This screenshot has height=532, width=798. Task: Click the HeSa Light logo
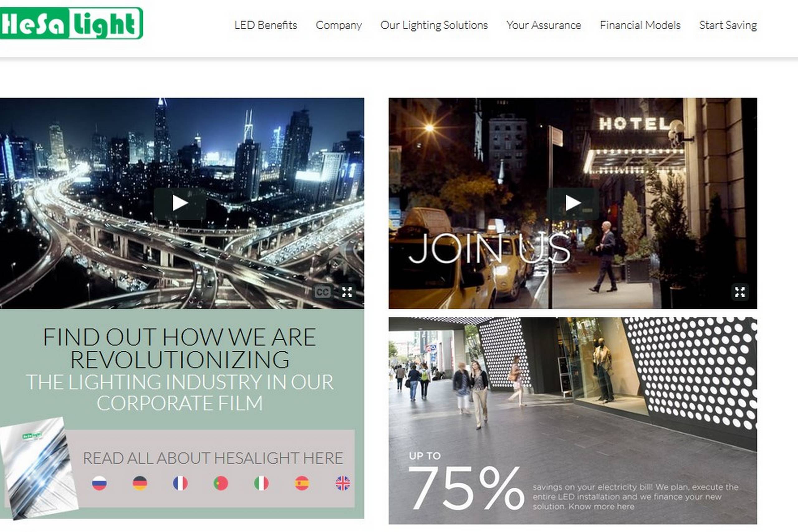(71, 23)
